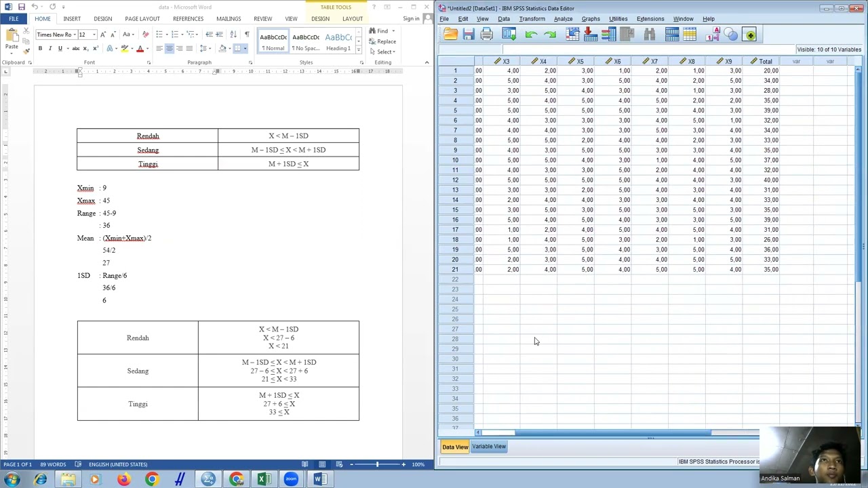The height and width of the screenshot is (488, 868).
Task: Center align paragraph in Word
Action: [170, 49]
